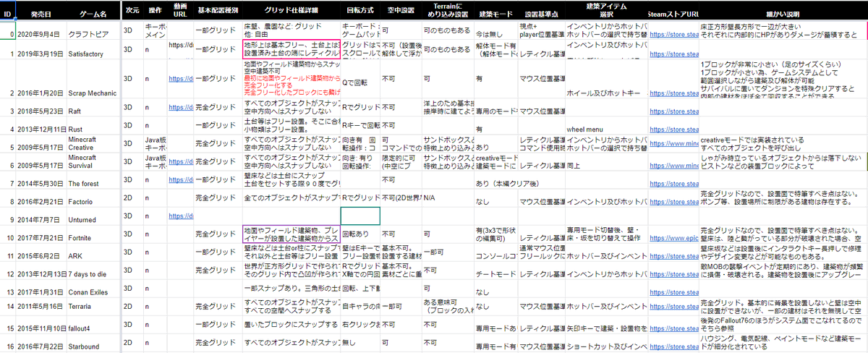
Task: Click the Unturned game name cell
Action: tap(93, 216)
